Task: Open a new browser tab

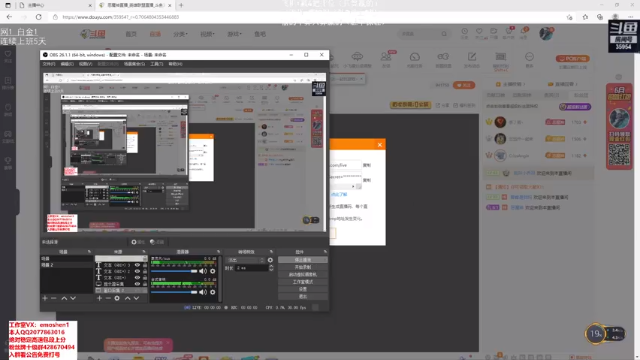Action: pos(181,5)
